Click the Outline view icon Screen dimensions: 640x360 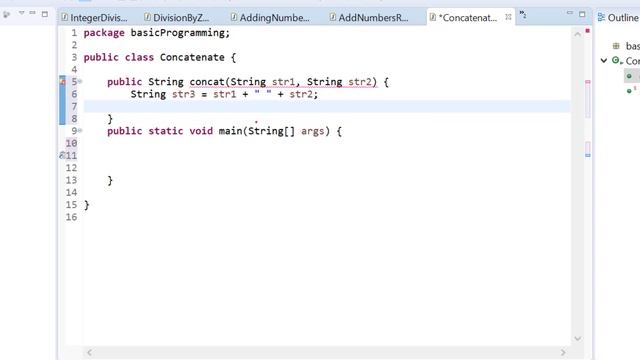[601, 17]
